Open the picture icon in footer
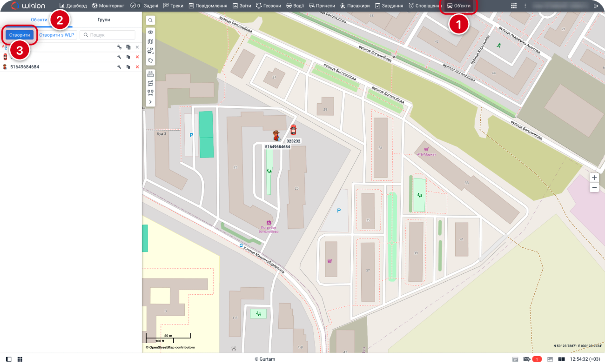The height and width of the screenshot is (364, 605). (x=550, y=359)
